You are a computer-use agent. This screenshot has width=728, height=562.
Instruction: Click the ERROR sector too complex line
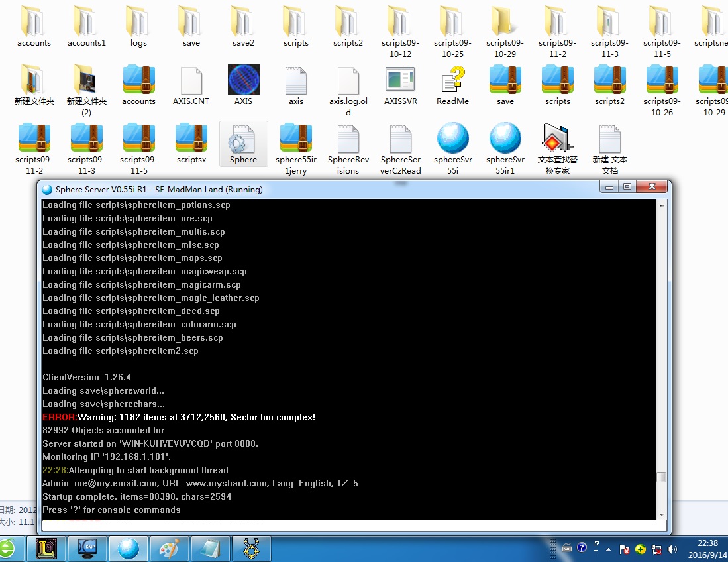(x=179, y=417)
